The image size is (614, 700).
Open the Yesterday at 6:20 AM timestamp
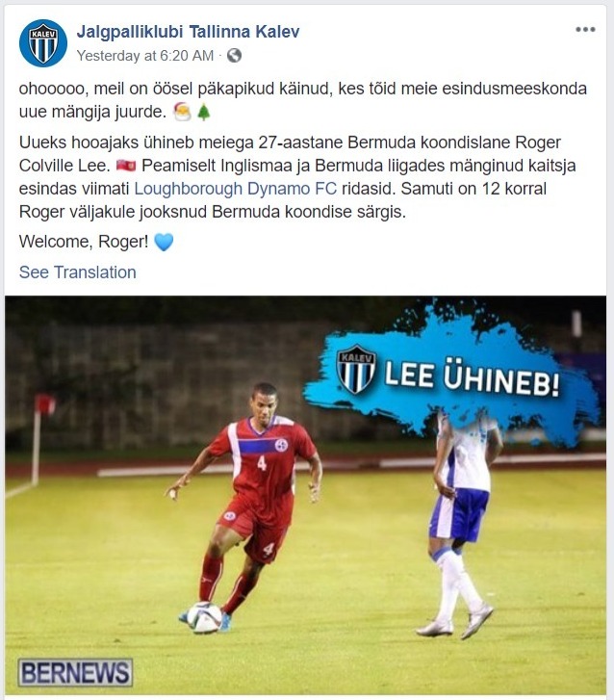pyautogui.click(x=145, y=56)
